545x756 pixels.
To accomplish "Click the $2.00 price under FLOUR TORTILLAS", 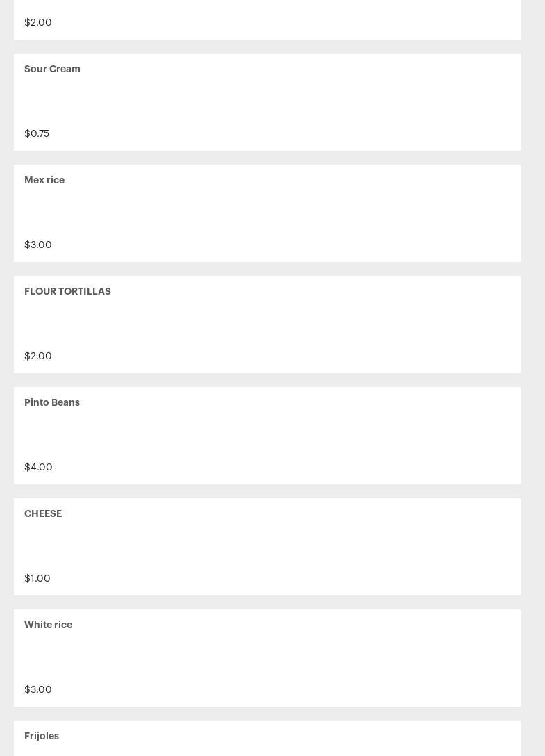I will [x=38, y=356].
